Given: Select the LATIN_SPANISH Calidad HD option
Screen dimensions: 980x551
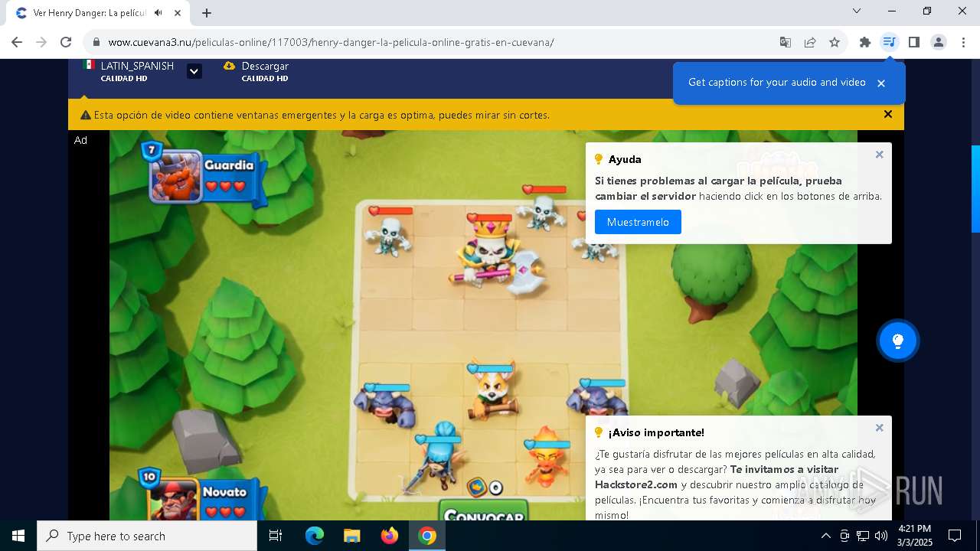Looking at the screenshot, I should (x=129, y=71).
